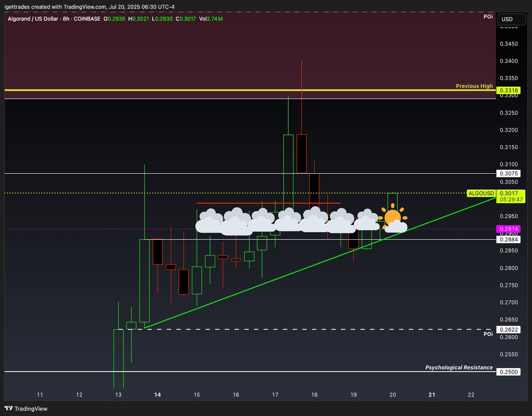532x416 pixels.
Task: Click the 0.2750 tick on price axis
Action: [x=509, y=286]
